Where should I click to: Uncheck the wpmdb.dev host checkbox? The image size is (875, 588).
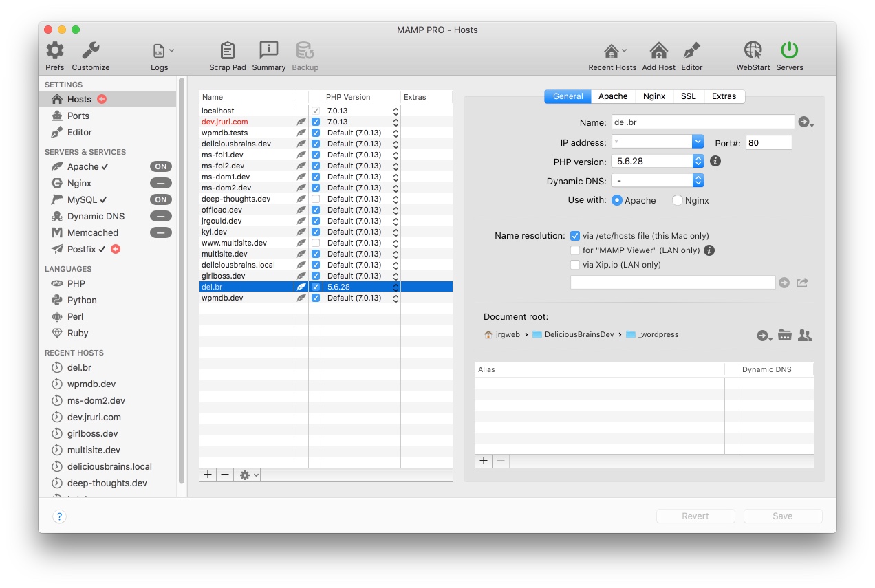(316, 298)
